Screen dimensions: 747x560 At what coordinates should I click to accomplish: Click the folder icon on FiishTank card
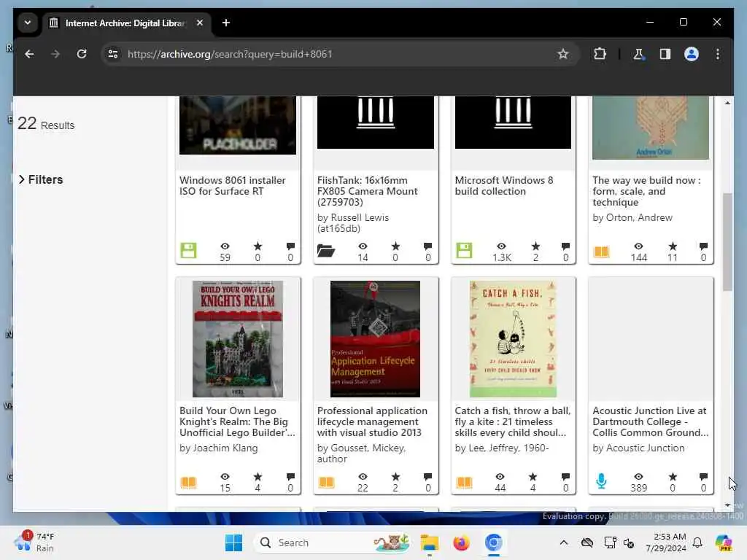coord(326,251)
